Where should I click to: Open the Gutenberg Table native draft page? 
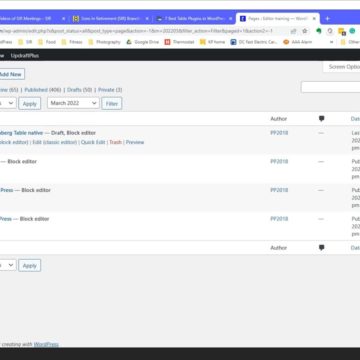tap(21, 133)
